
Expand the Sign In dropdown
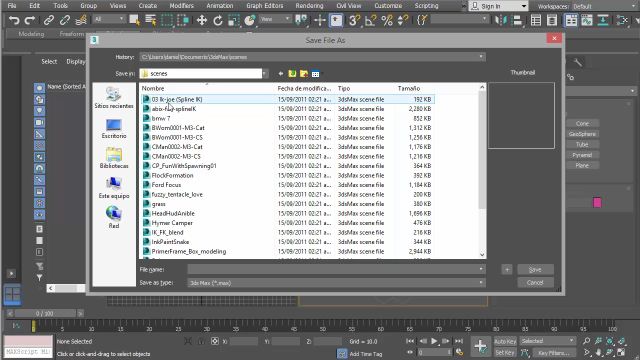(x=524, y=6)
